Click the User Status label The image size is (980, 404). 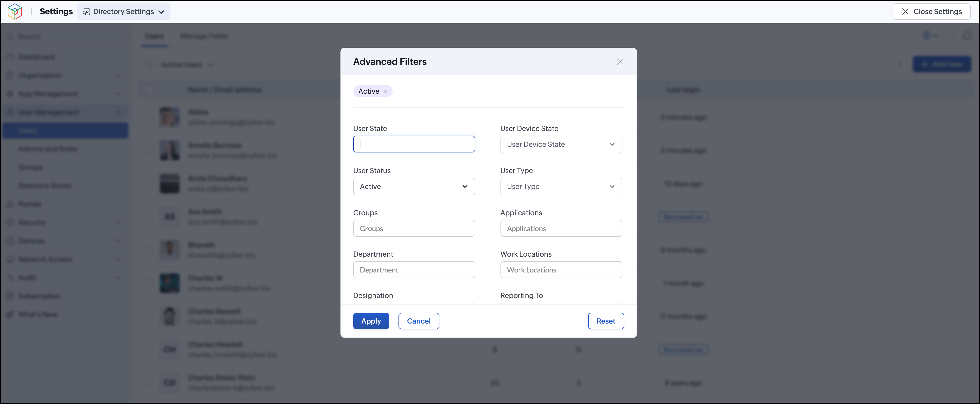372,171
